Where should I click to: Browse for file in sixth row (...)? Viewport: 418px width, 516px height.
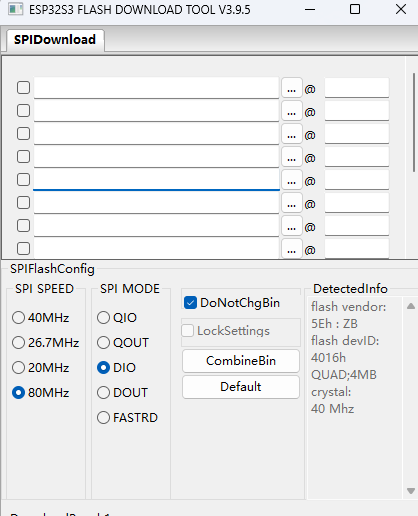coord(292,203)
